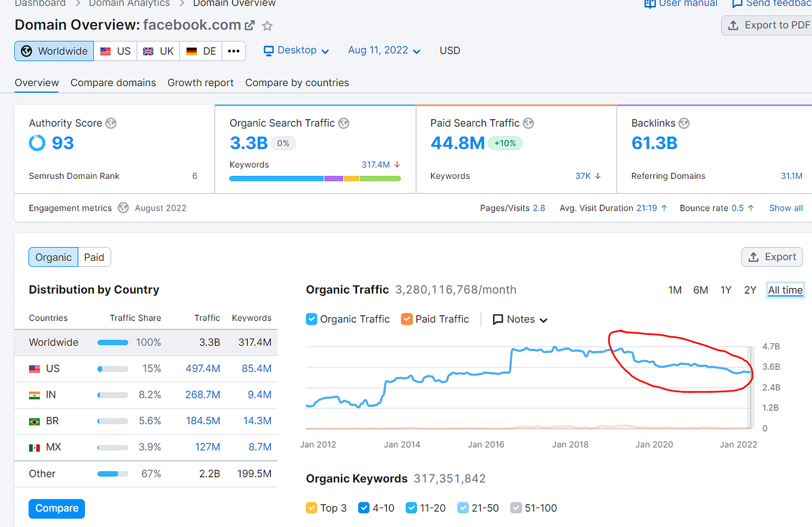Viewport: 812px width, 527px height.
Task: Open more countries ellipsis button
Action: tap(234, 51)
